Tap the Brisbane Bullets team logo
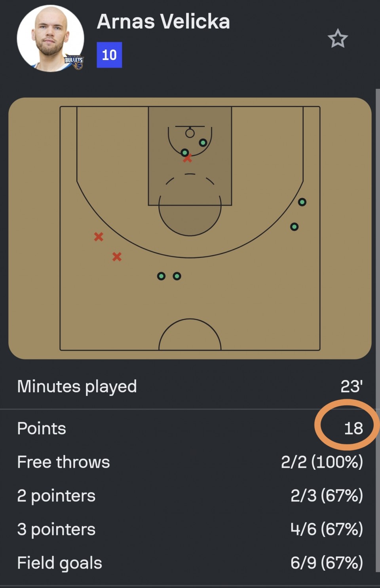 (x=74, y=62)
